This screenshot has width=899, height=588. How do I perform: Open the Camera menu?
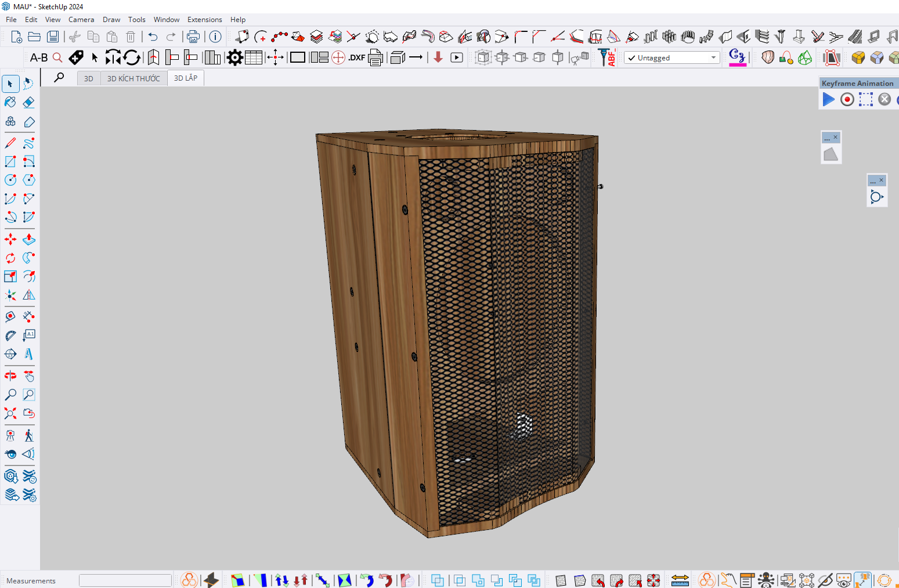click(x=81, y=20)
